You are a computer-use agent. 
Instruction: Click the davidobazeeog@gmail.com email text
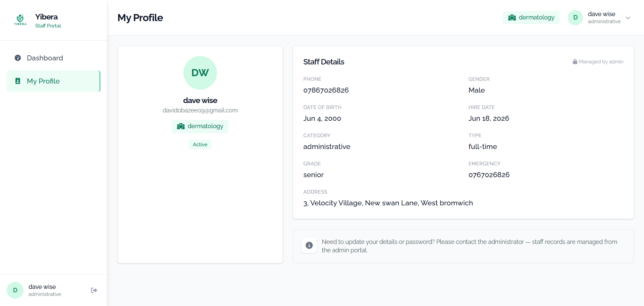[x=200, y=110]
